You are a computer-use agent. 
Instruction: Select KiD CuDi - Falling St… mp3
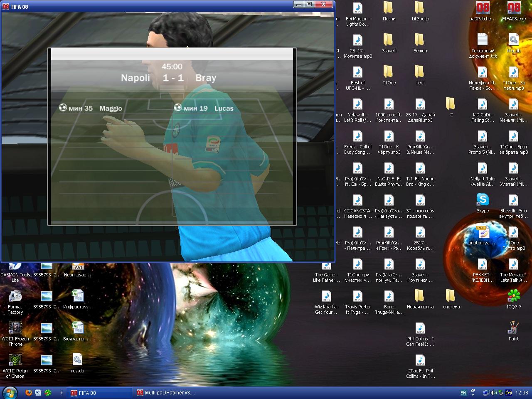click(483, 110)
